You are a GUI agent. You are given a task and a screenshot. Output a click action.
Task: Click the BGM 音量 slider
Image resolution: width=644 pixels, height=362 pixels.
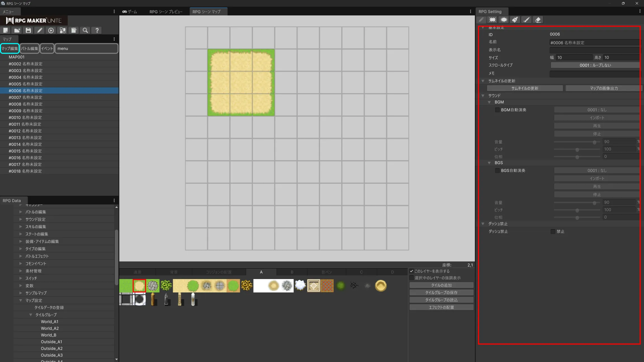coord(577,142)
